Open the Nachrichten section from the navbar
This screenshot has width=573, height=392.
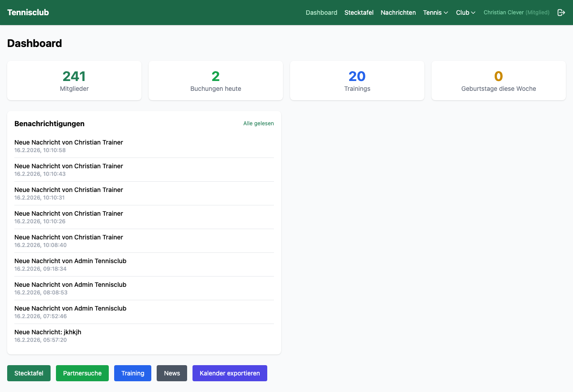(x=398, y=13)
